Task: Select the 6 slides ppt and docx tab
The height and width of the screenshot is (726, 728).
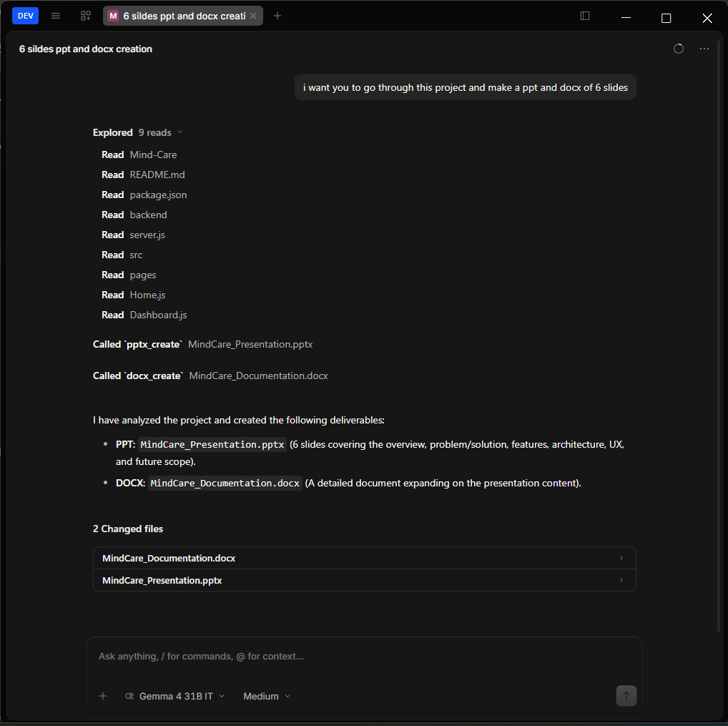Action: (183, 16)
